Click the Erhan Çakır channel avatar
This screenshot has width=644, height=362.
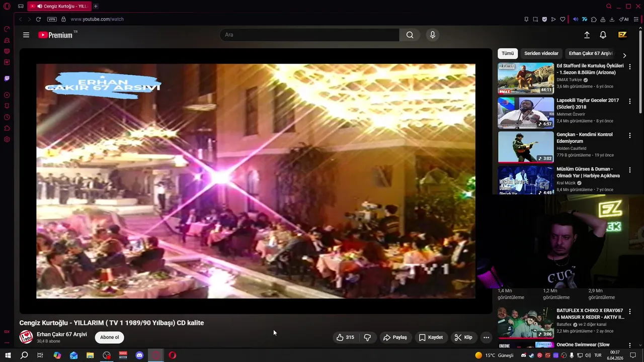click(26, 337)
